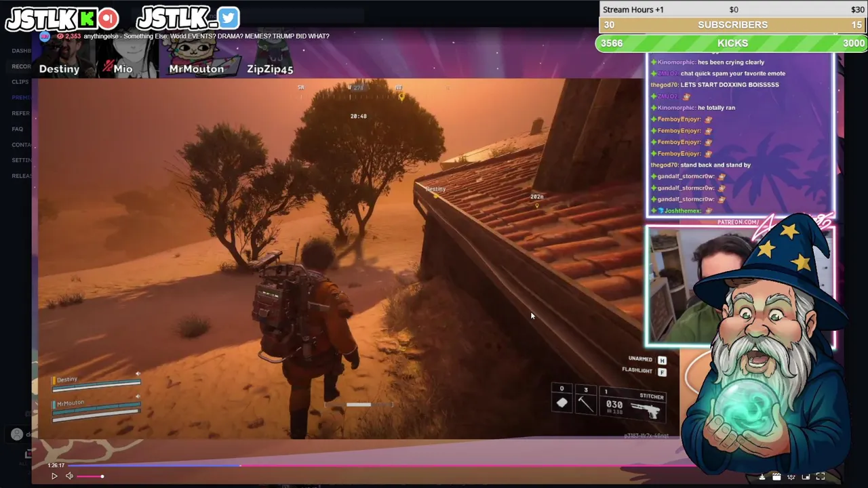Viewport: 868px width, 488px height.
Task: Click chat message 'LETS START DOXXING BOISSSSS'
Action: tap(730, 85)
